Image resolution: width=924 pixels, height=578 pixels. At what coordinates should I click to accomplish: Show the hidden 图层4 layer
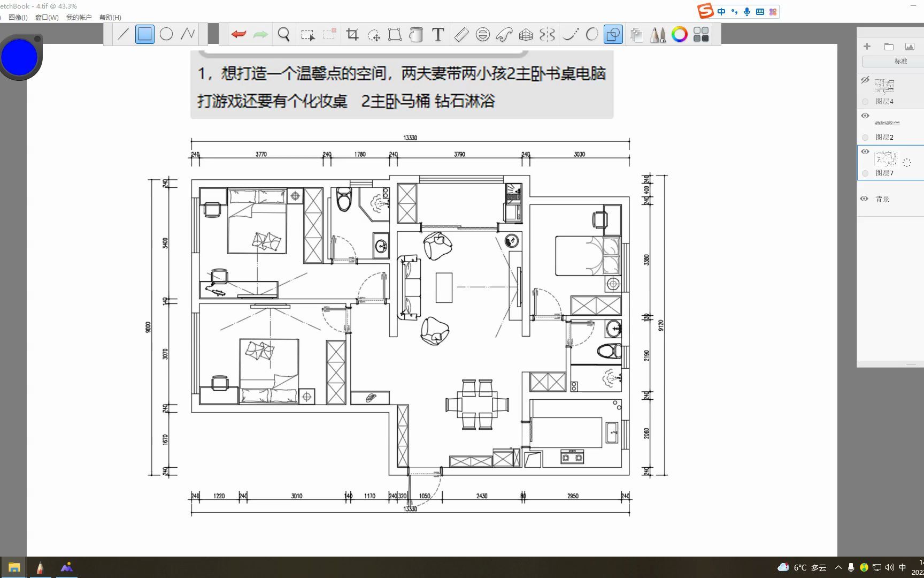[865, 80]
